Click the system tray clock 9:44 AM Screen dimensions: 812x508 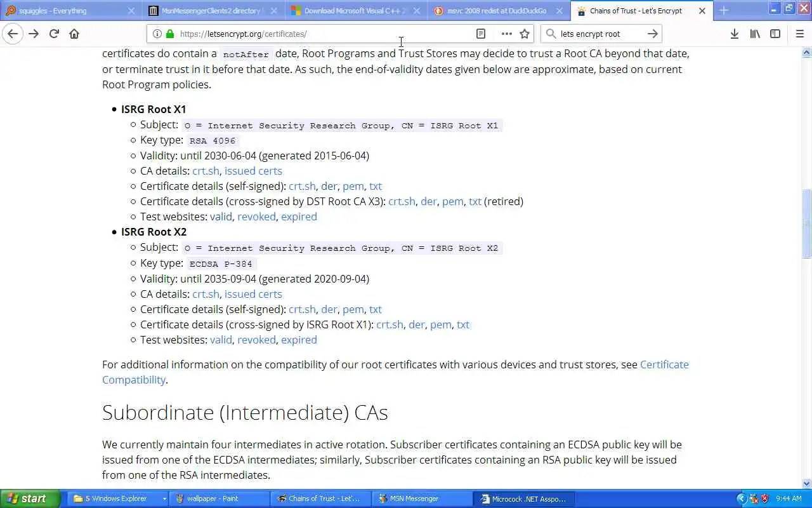[789, 498]
